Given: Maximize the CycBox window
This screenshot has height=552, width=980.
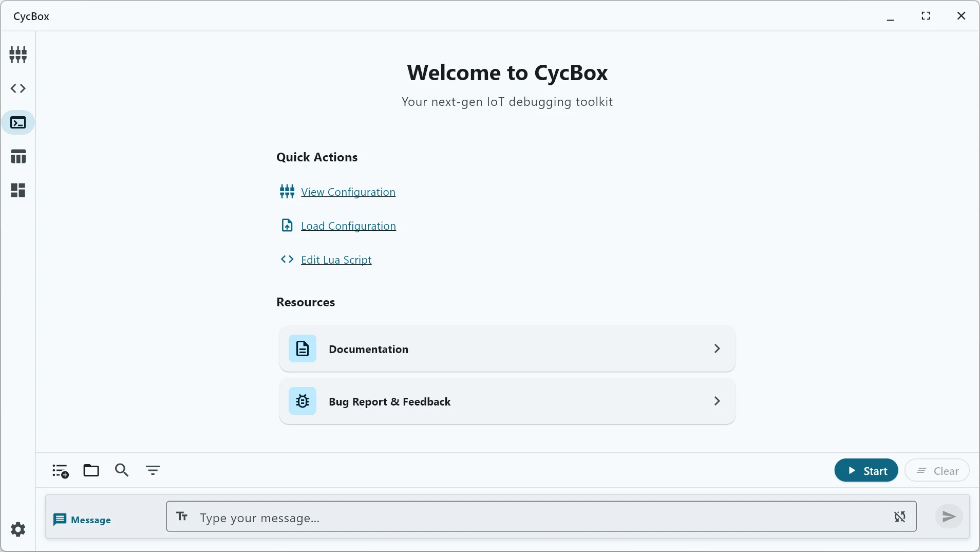Looking at the screenshot, I should [x=926, y=16].
